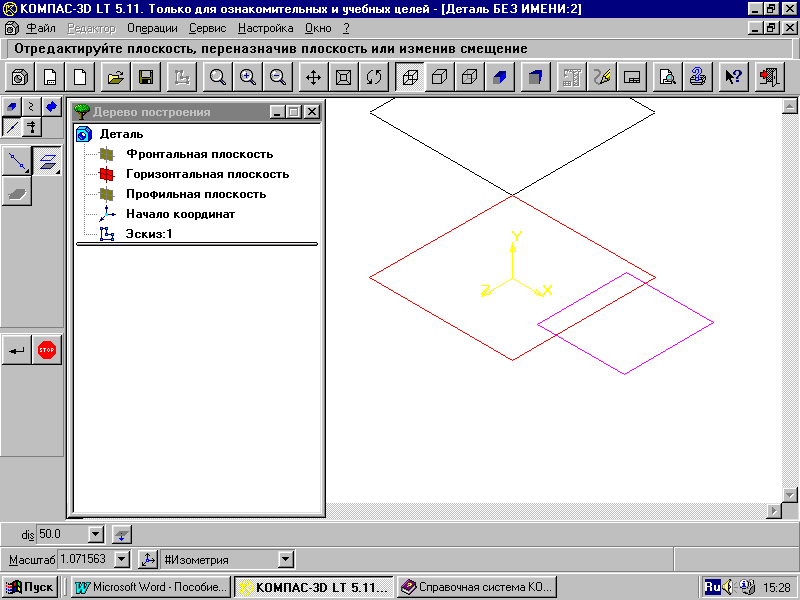Screen dimensions: 800x600
Task: Open the Настройка menu
Action: click(265, 29)
